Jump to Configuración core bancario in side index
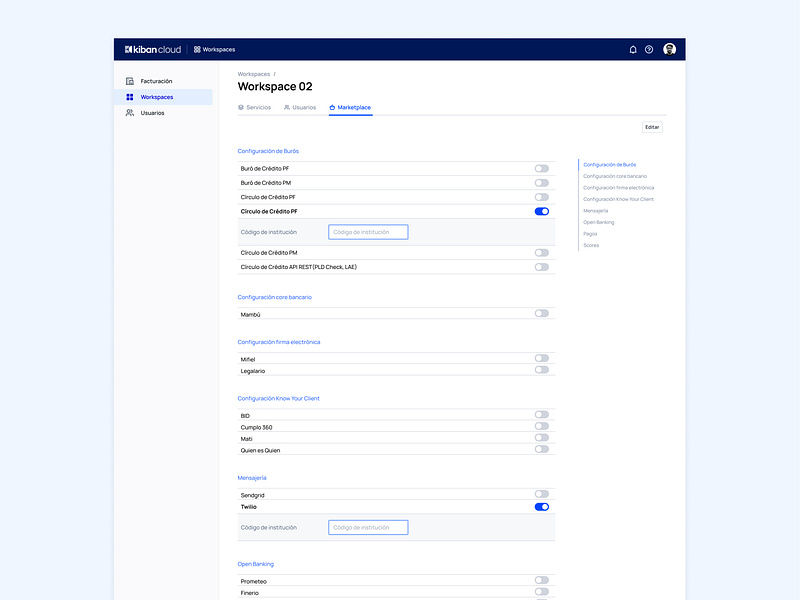This screenshot has height=600, width=800. tap(615, 176)
